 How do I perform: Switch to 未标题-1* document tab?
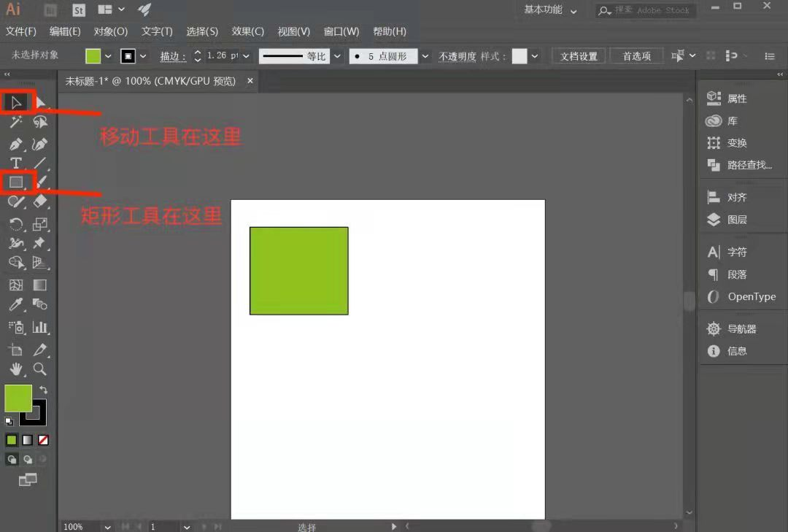pyautogui.click(x=150, y=81)
